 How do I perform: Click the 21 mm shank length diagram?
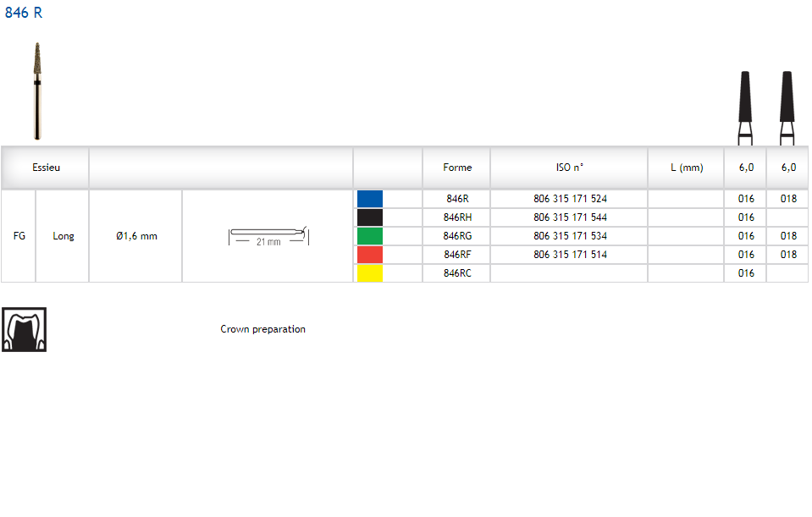pos(268,237)
